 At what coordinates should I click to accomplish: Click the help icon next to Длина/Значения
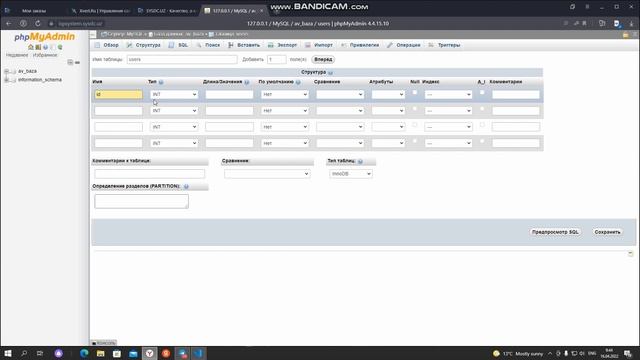247,82
